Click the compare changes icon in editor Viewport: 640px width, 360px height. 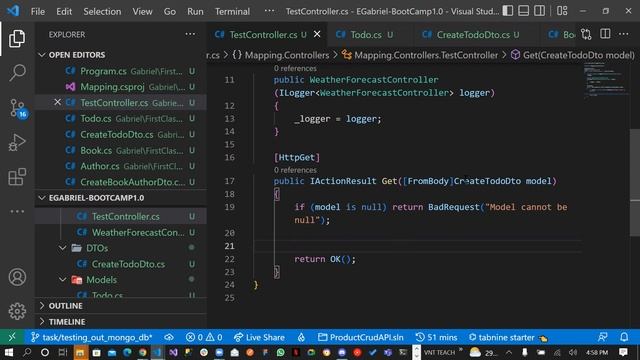tap(587, 34)
